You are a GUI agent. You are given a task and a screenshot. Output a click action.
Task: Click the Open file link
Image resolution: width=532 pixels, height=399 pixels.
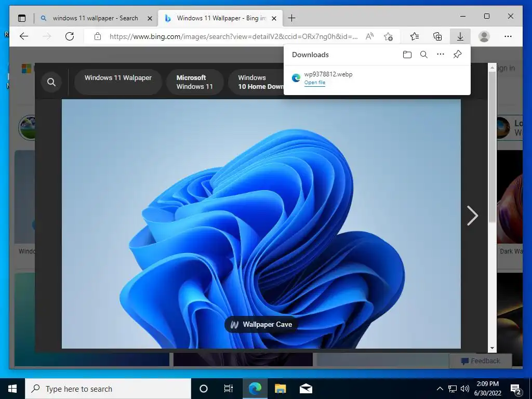[314, 83]
